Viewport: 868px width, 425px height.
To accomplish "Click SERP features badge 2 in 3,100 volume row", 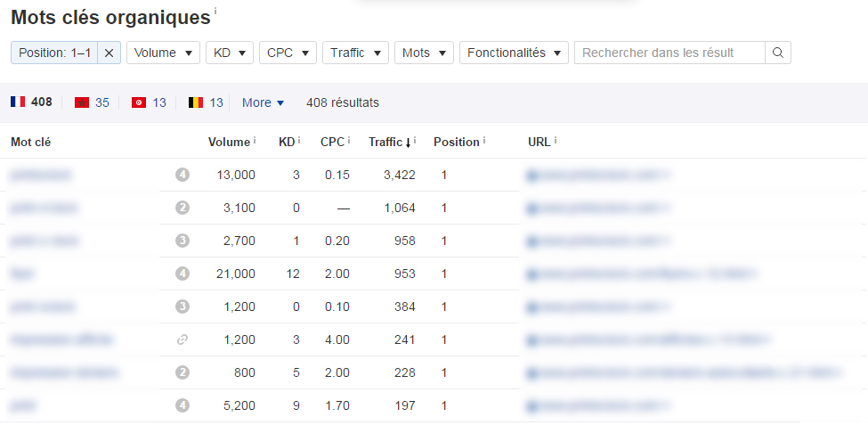I will point(183,208).
